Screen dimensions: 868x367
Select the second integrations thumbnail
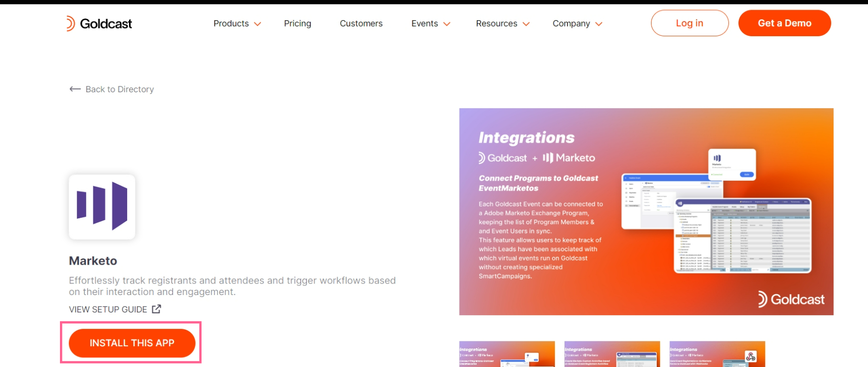click(612, 354)
